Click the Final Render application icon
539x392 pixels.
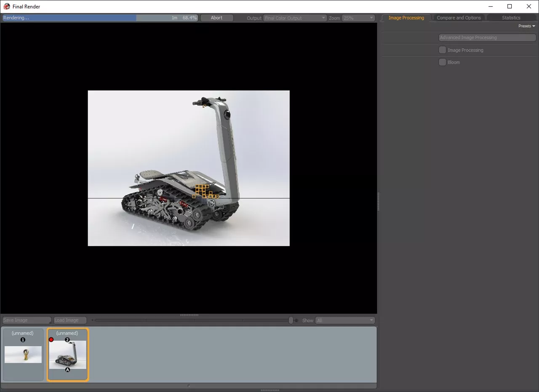click(6, 6)
